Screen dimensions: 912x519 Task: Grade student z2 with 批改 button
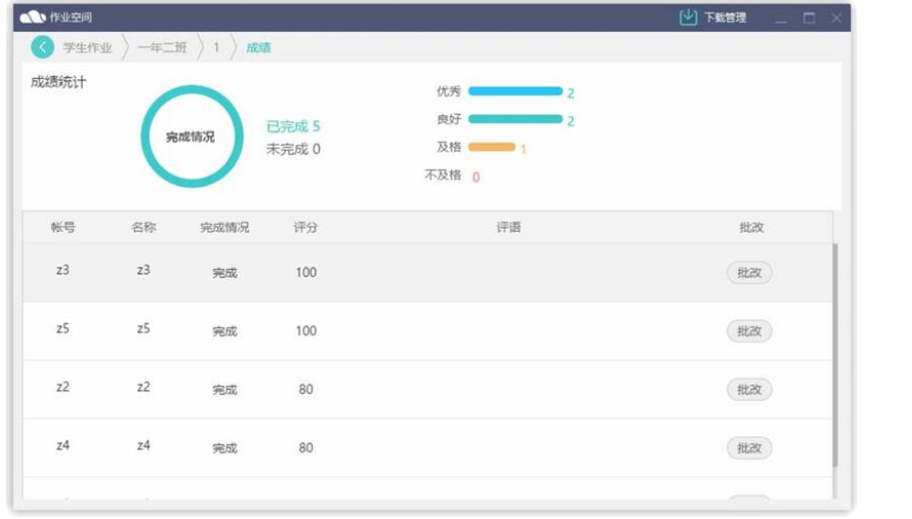tap(749, 390)
